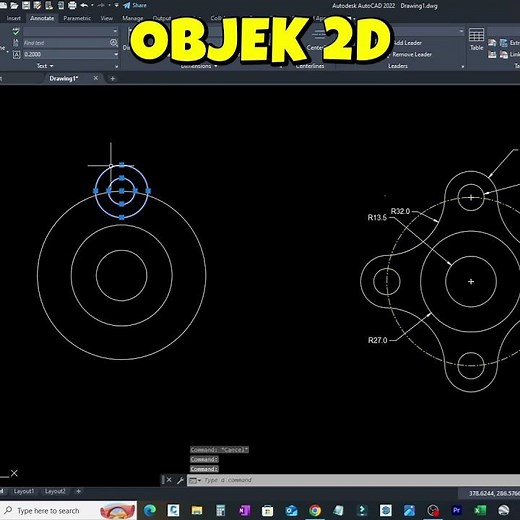Click the Extract Data icon
Viewport: 520px width, 520px height.
click(x=503, y=43)
